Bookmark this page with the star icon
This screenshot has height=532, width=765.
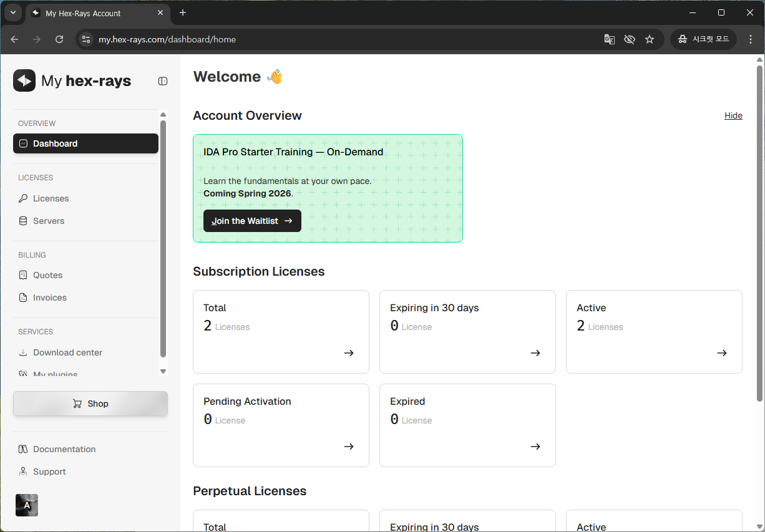650,39
